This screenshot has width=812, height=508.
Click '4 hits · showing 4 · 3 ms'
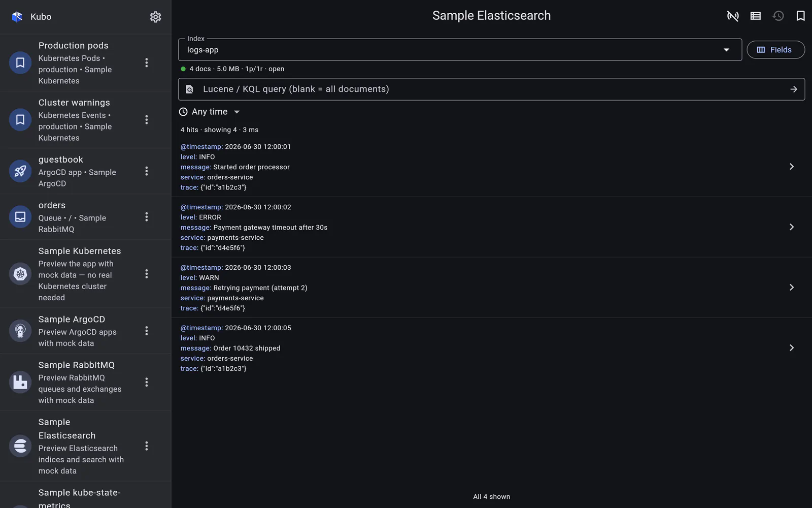pos(219,130)
